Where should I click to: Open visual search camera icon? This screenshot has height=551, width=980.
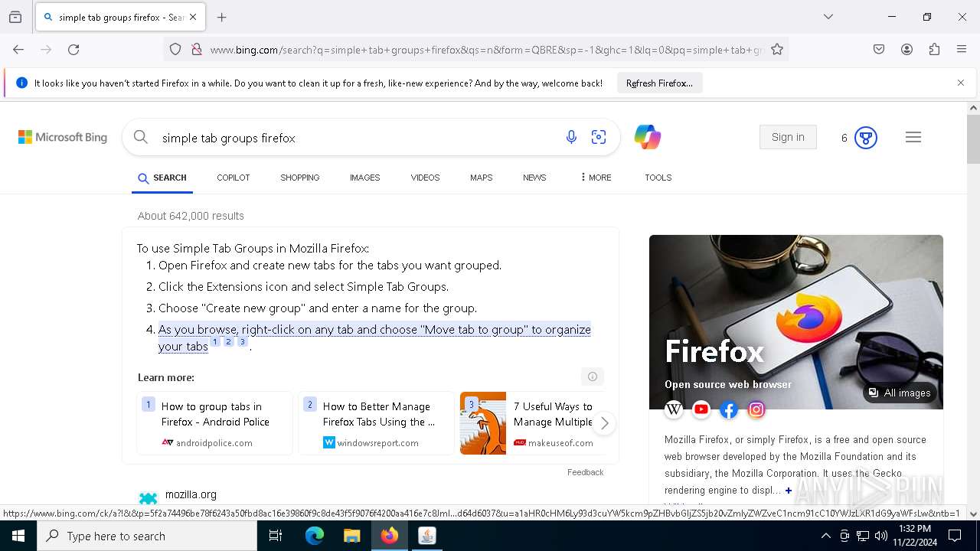tap(599, 137)
